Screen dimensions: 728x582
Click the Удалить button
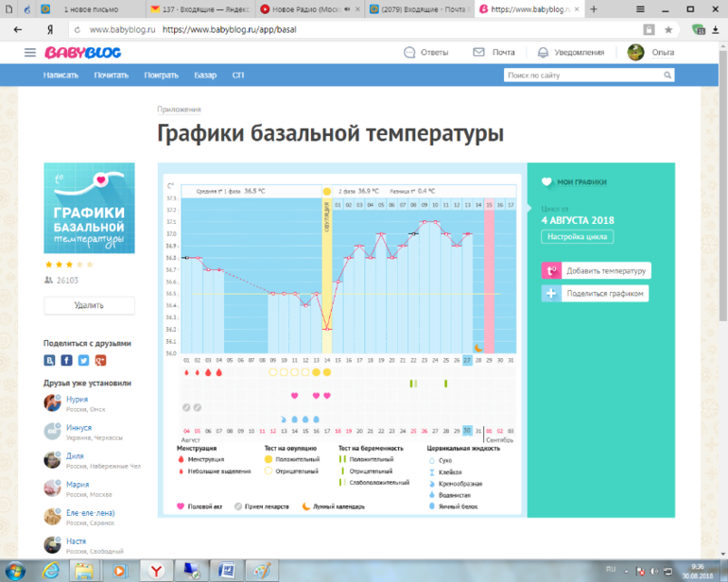tap(89, 305)
